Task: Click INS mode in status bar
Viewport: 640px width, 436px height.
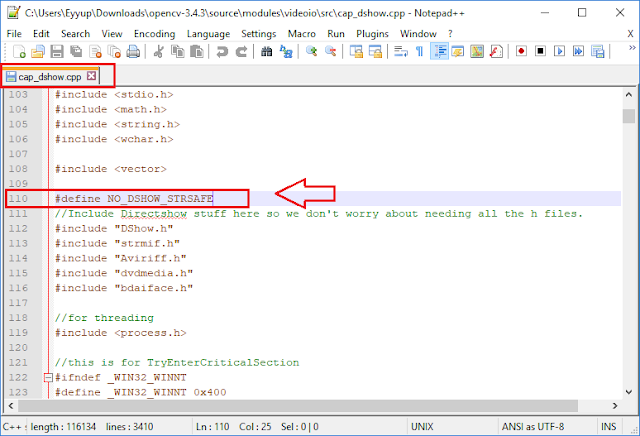Action: [609, 427]
